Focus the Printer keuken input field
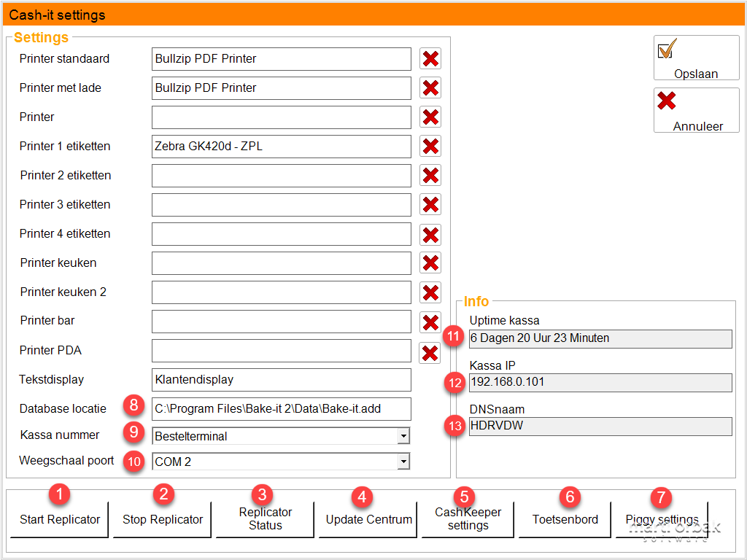The image size is (747, 560). [282, 262]
